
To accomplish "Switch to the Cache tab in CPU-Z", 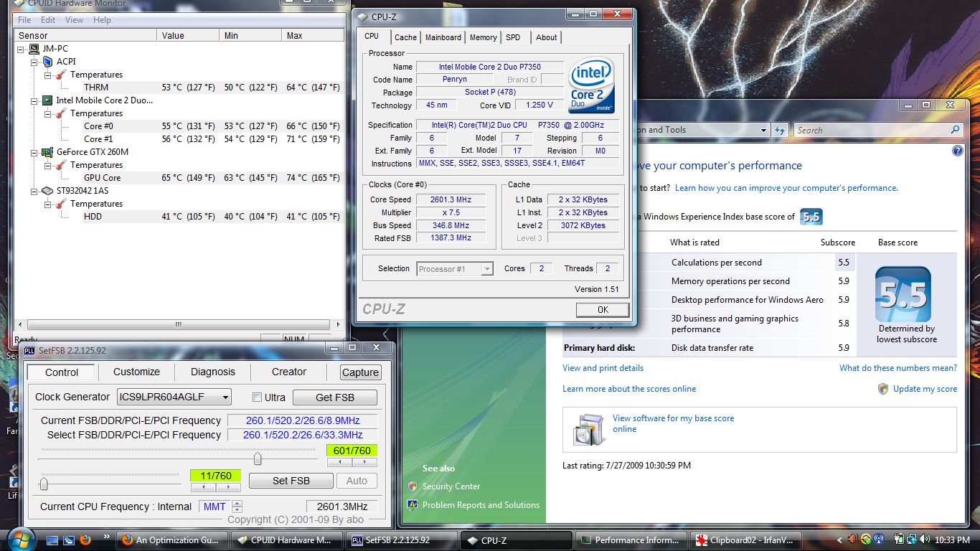I will 405,37.
